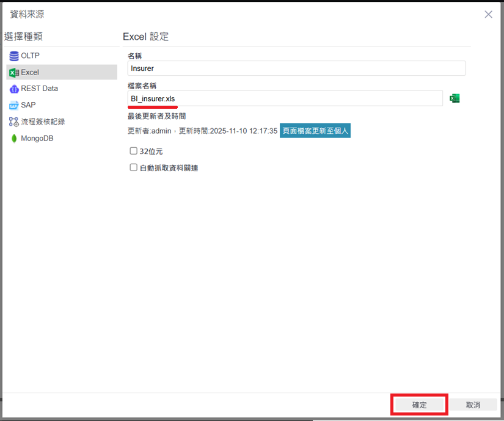Choose the REST Data text label
The height and width of the screenshot is (421, 504).
click(40, 89)
